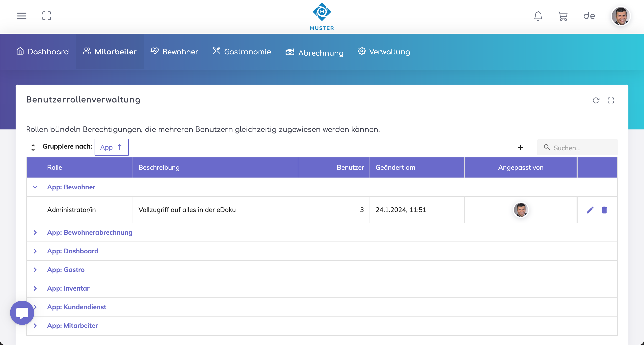Maximize the Benutzerrollenverwaltung panel
The image size is (644, 345).
(611, 100)
